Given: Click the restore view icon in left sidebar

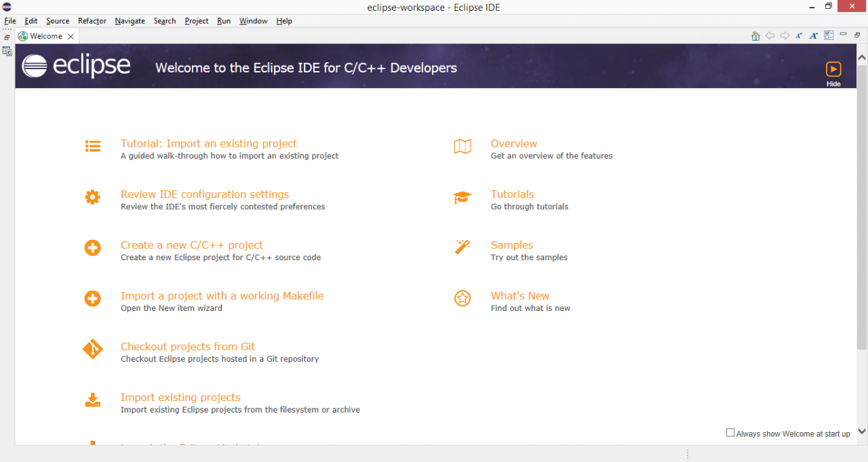Looking at the screenshot, I should point(7,37).
